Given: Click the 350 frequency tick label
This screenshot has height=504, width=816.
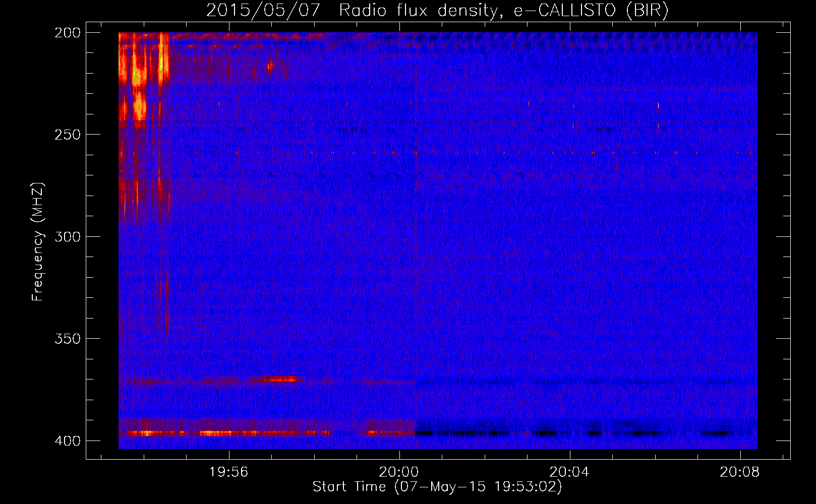Looking at the screenshot, I should pos(67,338).
